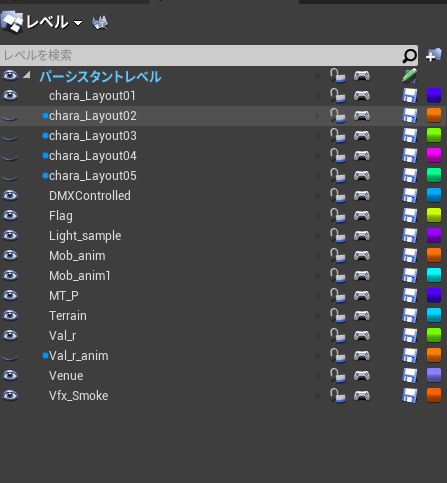This screenshot has height=483, width=447.
Task: Click the save floppy icon for Flag
Action: click(410, 216)
